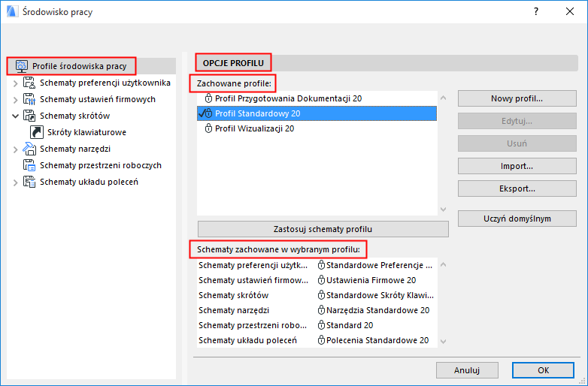The image size is (588, 386).
Task: Click the Schematy narzędzi icon
Action: tap(29, 149)
